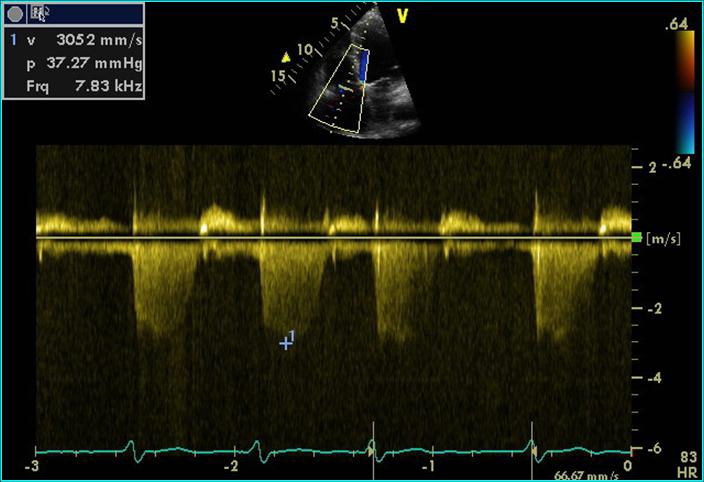Click the "-2" velocity scale label
704x482 pixels.
654,309
